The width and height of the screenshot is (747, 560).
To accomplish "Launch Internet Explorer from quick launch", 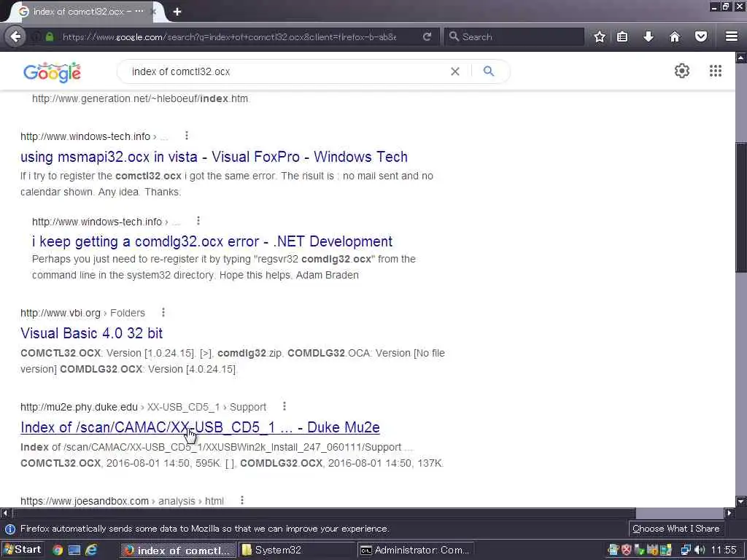I will [91, 551].
